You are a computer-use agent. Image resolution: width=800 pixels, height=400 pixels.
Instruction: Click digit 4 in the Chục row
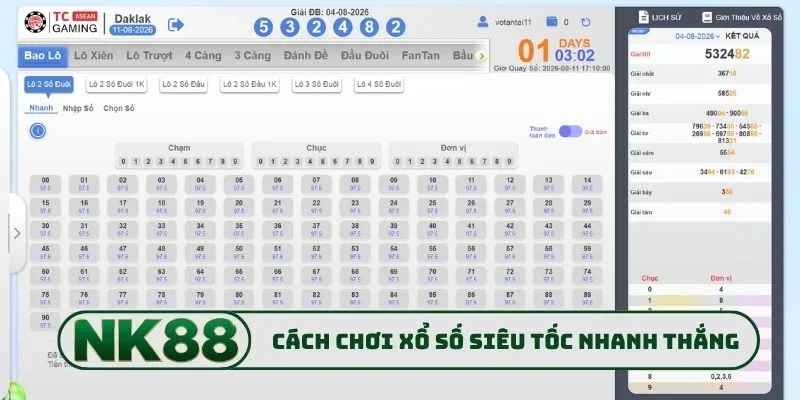pos(310,162)
